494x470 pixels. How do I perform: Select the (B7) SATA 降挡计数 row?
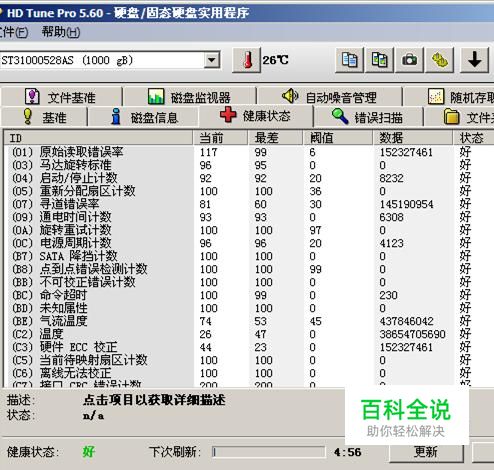coord(249,256)
